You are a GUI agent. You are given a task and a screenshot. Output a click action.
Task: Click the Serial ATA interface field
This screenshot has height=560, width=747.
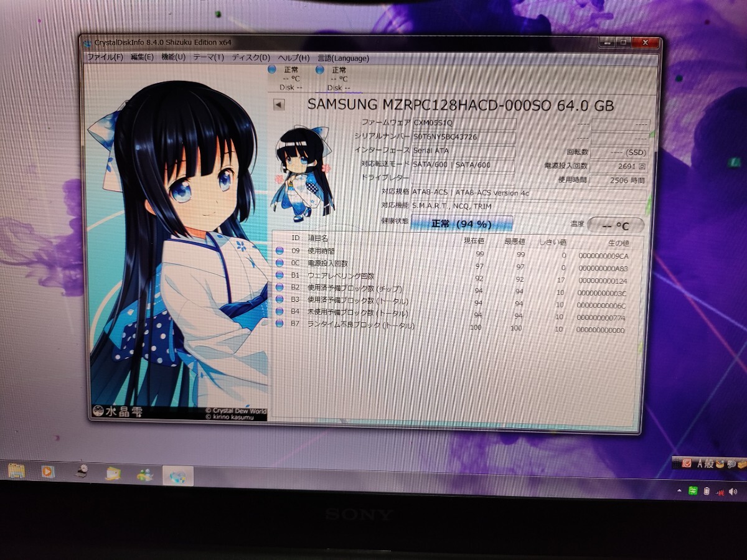(464, 151)
